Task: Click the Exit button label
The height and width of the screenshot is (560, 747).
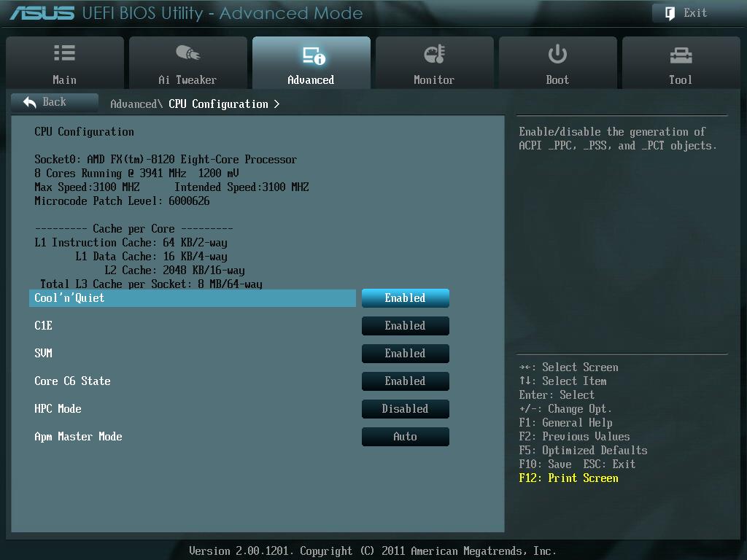Action: [x=695, y=13]
